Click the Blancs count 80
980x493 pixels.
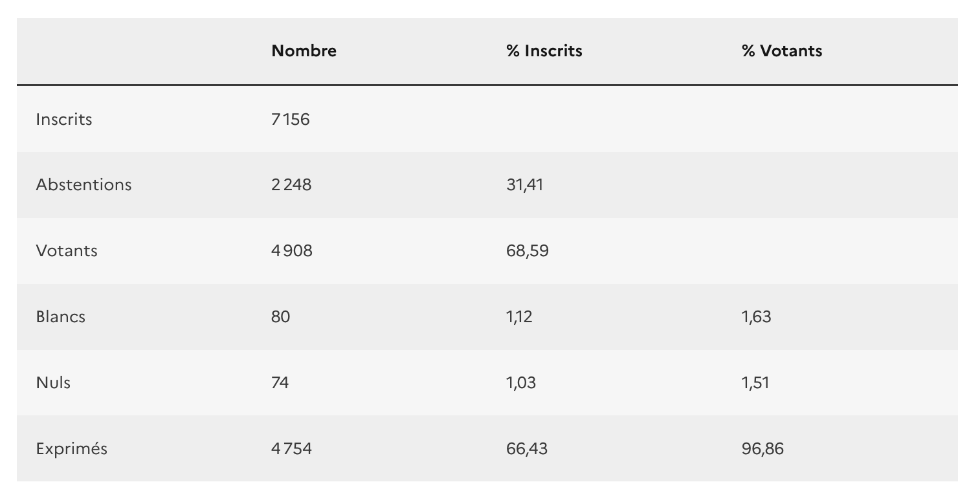tap(281, 317)
